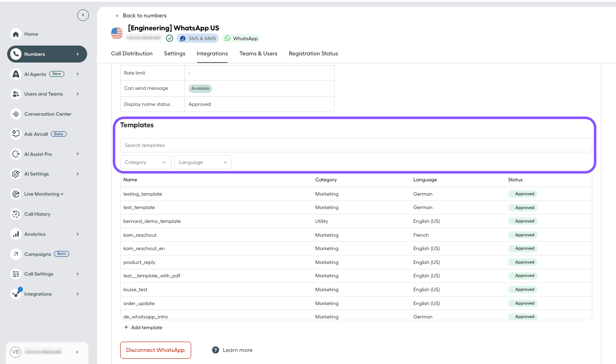Click the Conversation Center waveform icon

click(x=16, y=114)
